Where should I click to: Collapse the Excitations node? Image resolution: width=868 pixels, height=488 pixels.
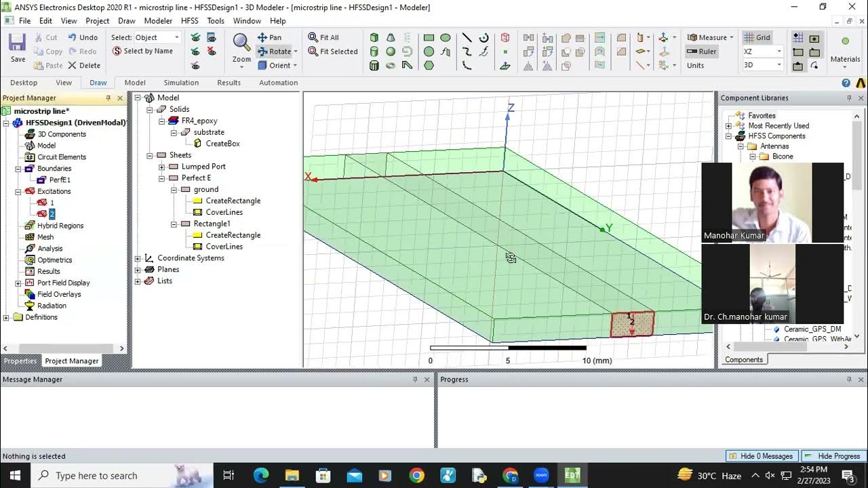point(18,192)
